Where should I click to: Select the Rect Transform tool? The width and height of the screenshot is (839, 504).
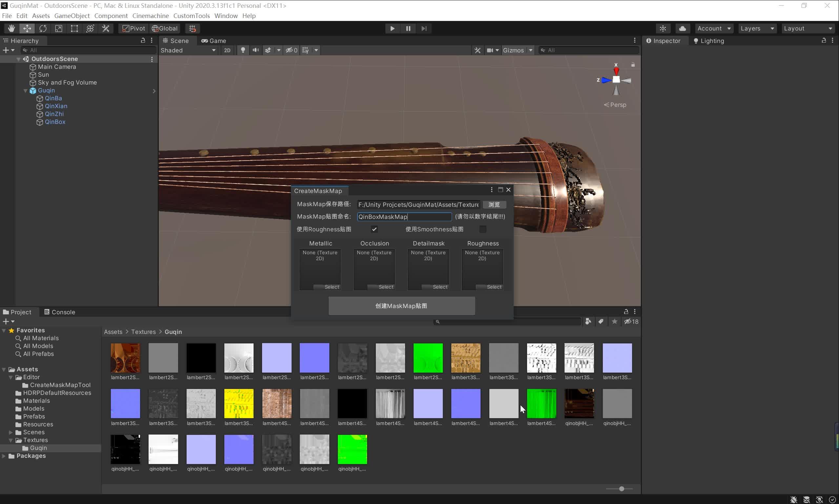(x=74, y=29)
